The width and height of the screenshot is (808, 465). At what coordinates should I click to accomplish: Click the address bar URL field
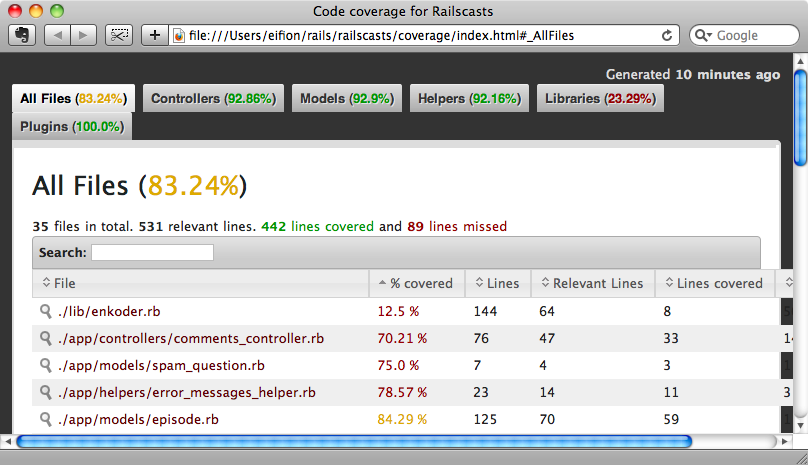point(423,35)
